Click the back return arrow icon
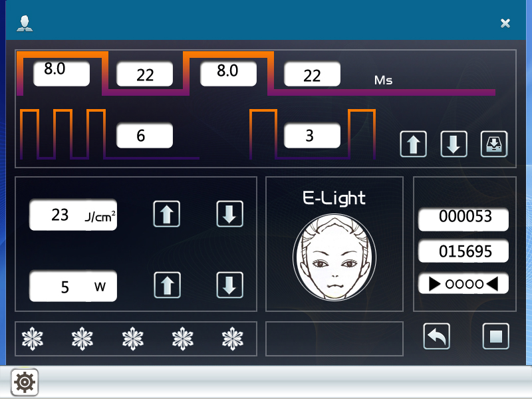The height and width of the screenshot is (399, 532). click(436, 336)
